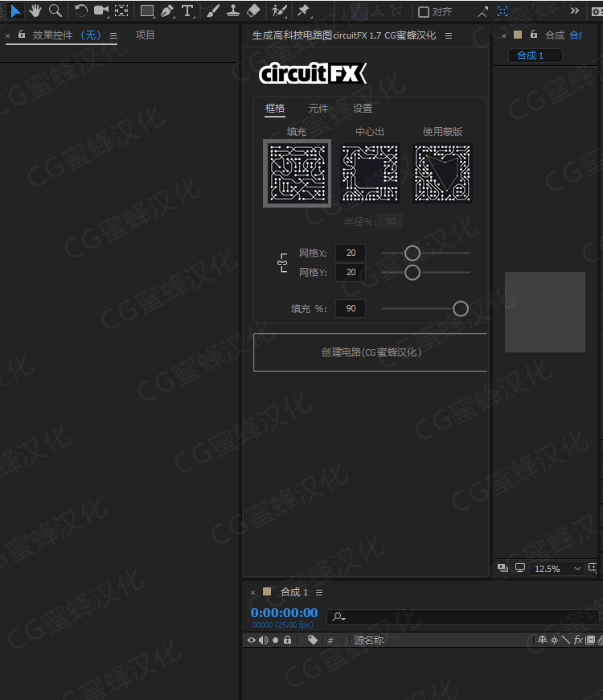This screenshot has height=700, width=603.
Task: Click the monitor primary viewer icon
Action: (x=520, y=568)
